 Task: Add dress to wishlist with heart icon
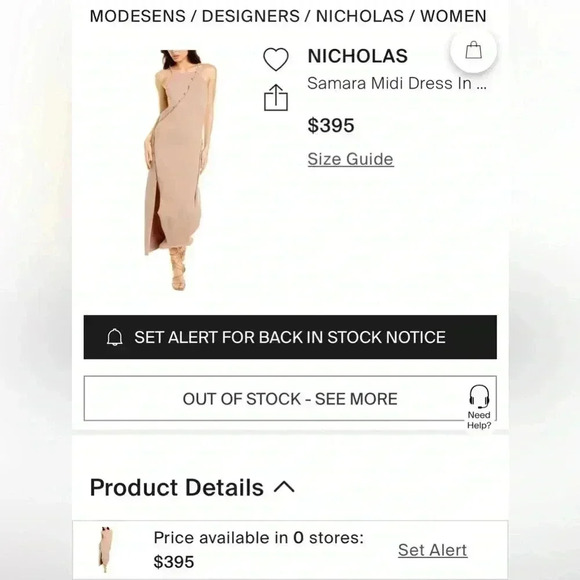click(x=276, y=59)
